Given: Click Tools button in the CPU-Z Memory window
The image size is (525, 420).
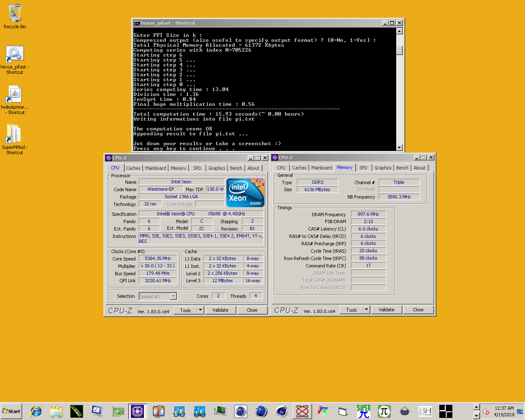Looking at the screenshot, I should [352, 310].
